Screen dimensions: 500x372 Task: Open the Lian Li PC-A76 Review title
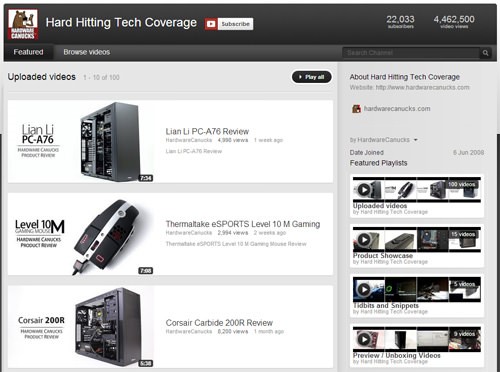pos(207,131)
